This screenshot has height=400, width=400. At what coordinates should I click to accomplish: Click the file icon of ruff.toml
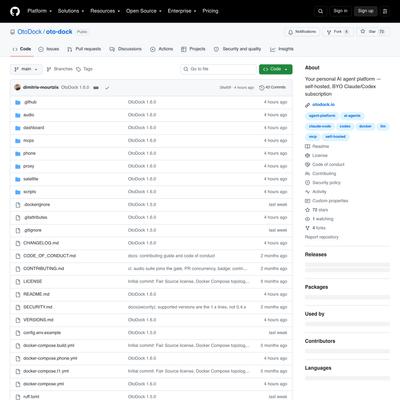tap(18, 397)
